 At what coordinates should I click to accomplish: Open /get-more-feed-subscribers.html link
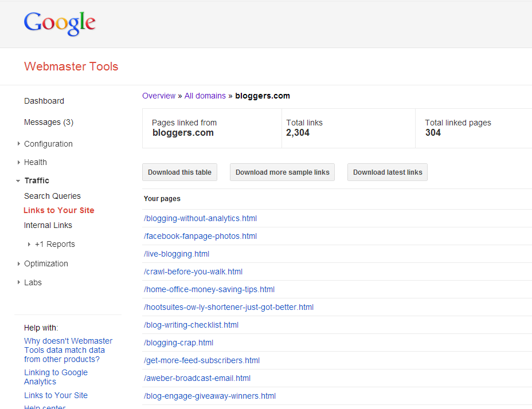click(x=202, y=360)
